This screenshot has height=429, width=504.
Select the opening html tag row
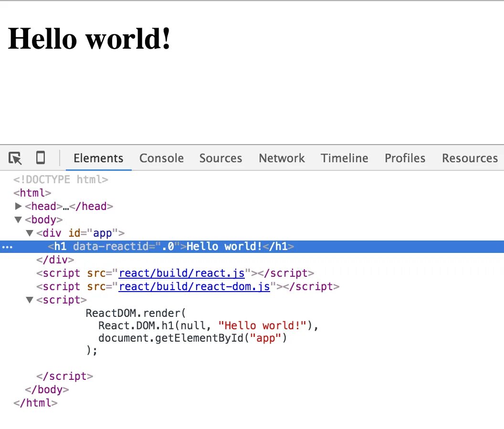pos(32,193)
